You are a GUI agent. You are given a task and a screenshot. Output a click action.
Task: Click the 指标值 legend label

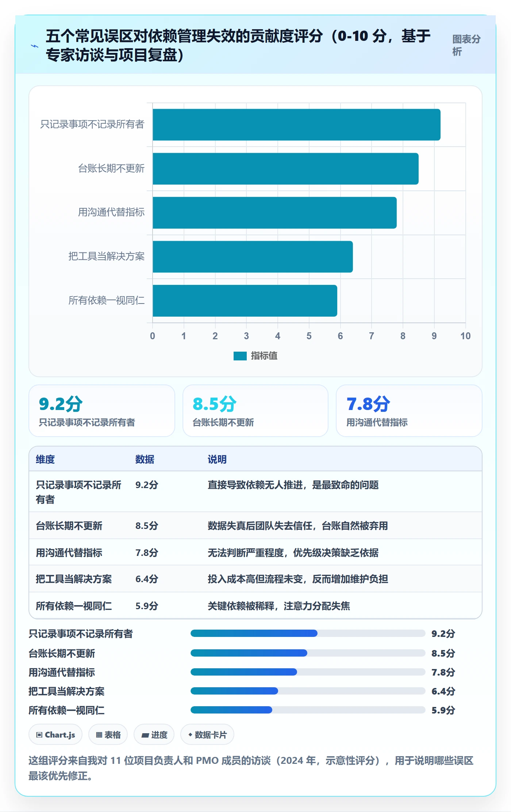pyautogui.click(x=264, y=356)
